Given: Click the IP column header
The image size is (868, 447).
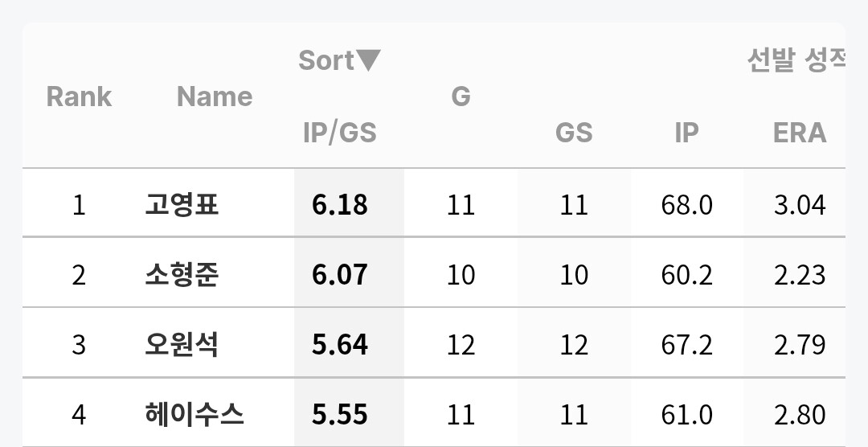Looking at the screenshot, I should click(x=686, y=133).
